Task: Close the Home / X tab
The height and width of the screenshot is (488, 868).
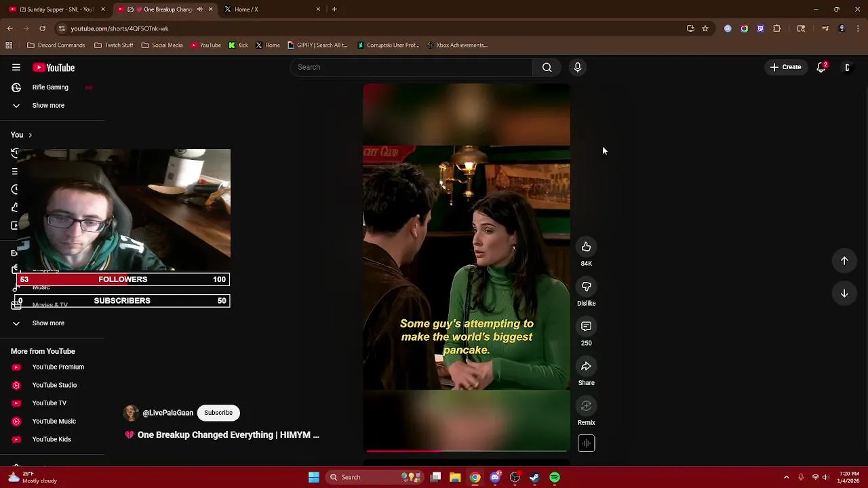Action: (318, 9)
